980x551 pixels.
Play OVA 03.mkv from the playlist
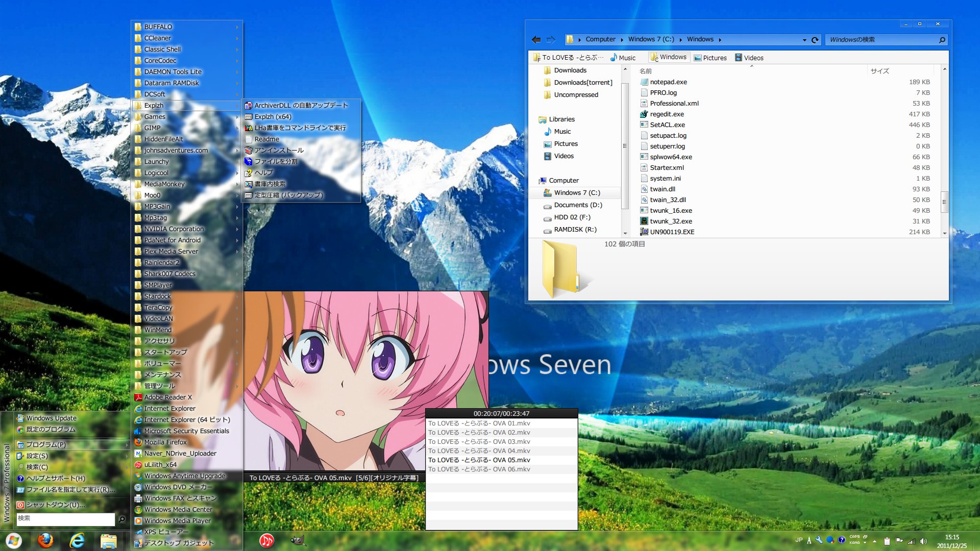tap(479, 442)
